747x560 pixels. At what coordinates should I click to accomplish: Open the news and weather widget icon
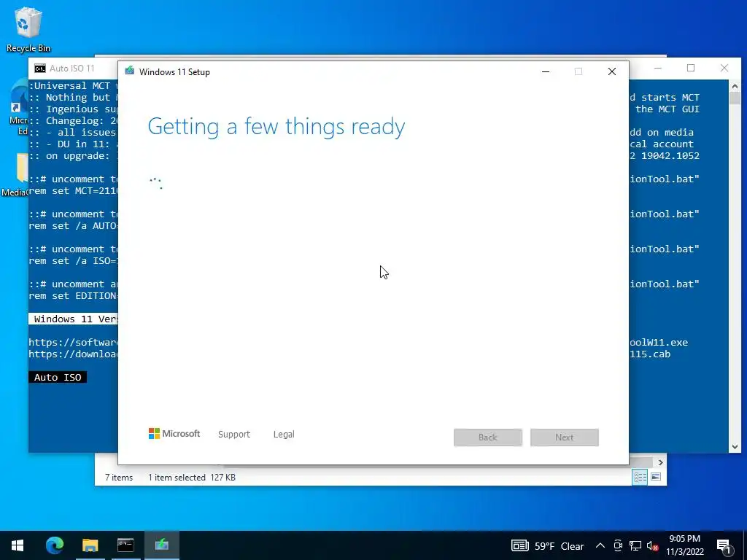(519, 545)
